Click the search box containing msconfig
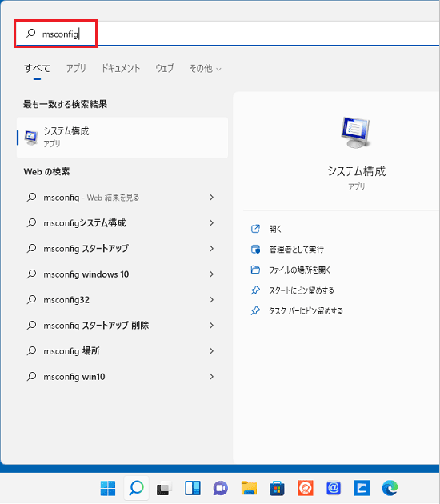This screenshot has height=504, width=440. click(x=227, y=34)
